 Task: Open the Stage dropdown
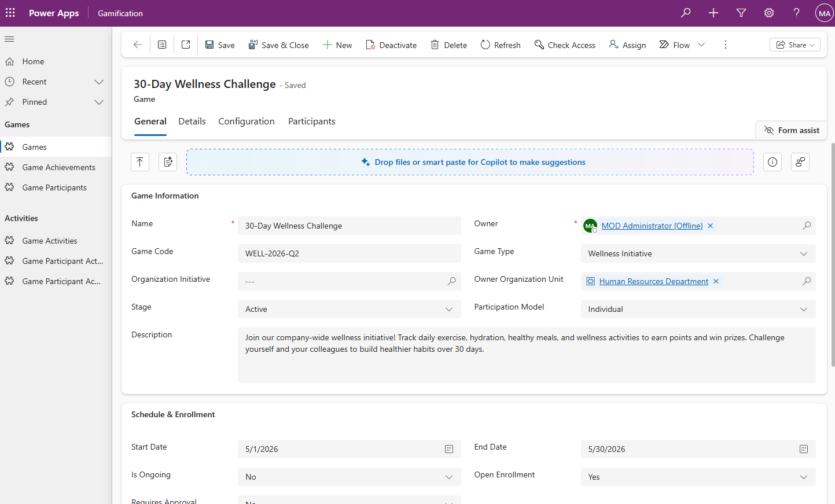[x=350, y=309]
